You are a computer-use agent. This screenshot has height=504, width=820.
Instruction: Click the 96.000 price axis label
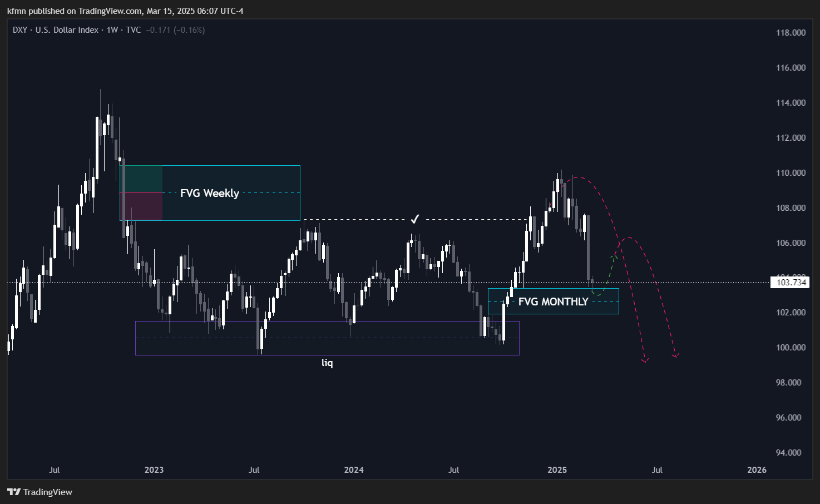click(788, 418)
